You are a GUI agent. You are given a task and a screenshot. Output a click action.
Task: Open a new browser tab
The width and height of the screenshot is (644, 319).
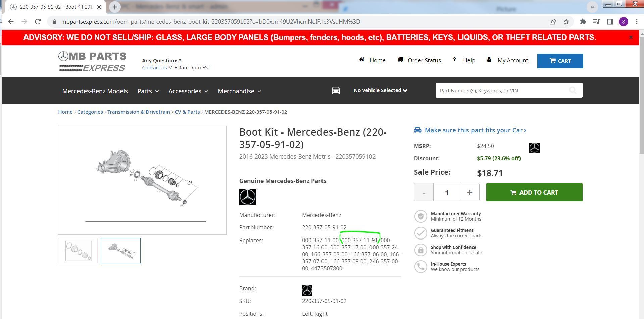coord(115,7)
